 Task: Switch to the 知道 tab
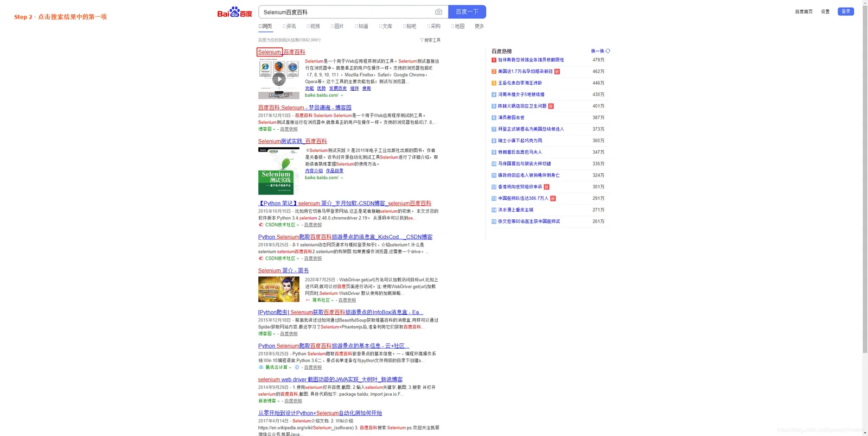(361, 26)
